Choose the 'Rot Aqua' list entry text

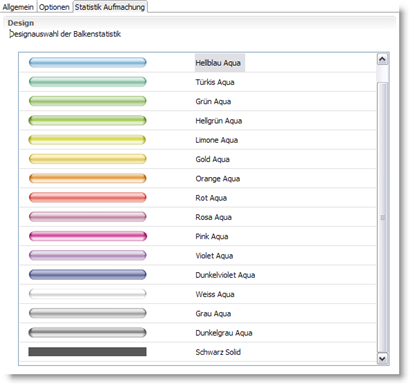(211, 198)
